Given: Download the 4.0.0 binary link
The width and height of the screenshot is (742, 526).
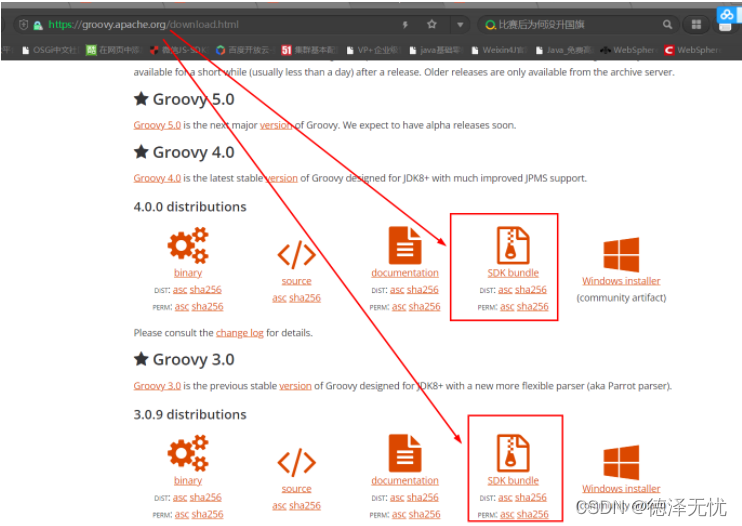Looking at the screenshot, I should pos(188,273).
